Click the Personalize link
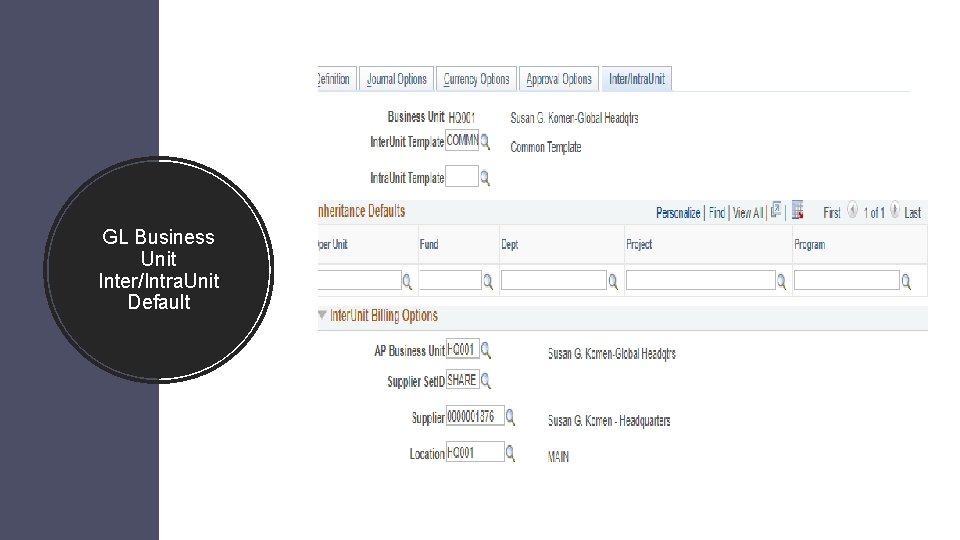The image size is (960, 540). pos(678,213)
